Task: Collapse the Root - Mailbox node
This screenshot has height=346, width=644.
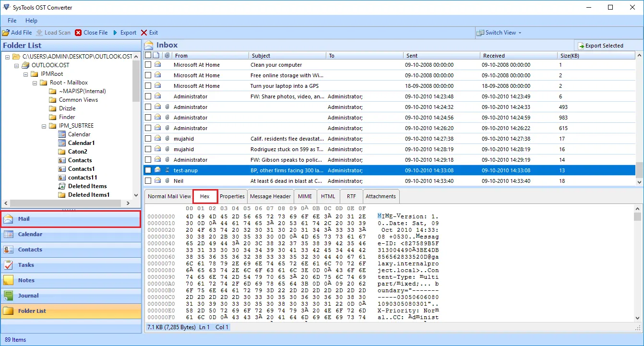Action: coord(35,83)
